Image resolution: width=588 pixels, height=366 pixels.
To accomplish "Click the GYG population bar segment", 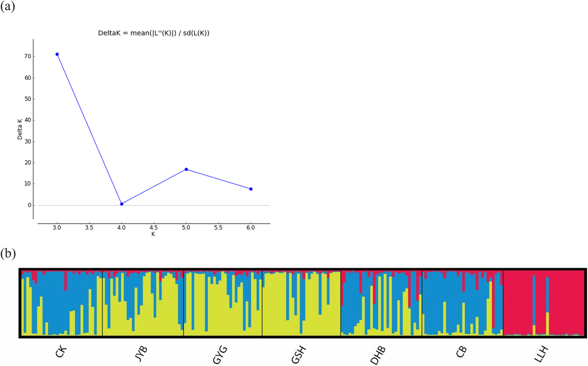I will [223, 303].
